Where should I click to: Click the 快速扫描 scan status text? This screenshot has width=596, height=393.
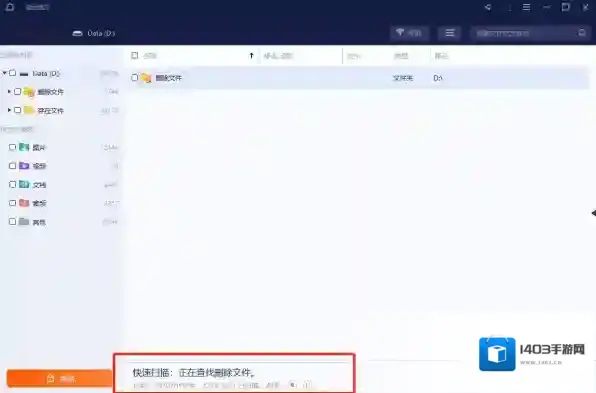point(194,373)
